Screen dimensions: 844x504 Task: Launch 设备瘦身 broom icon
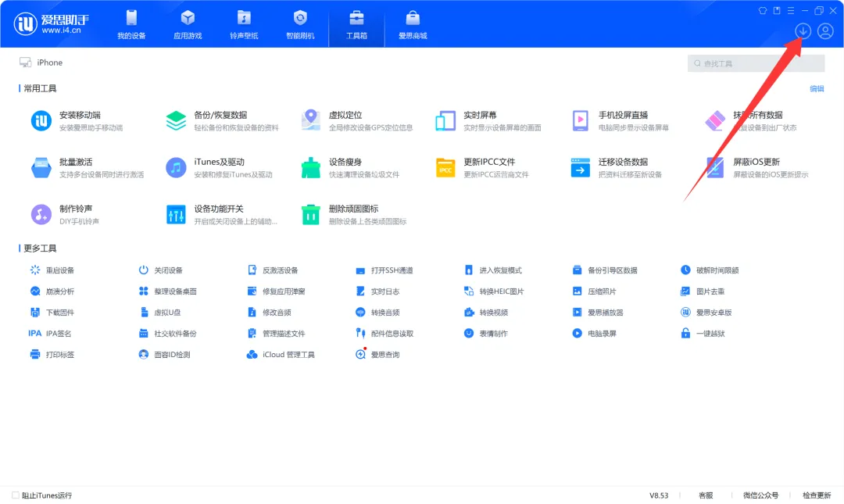click(310, 167)
